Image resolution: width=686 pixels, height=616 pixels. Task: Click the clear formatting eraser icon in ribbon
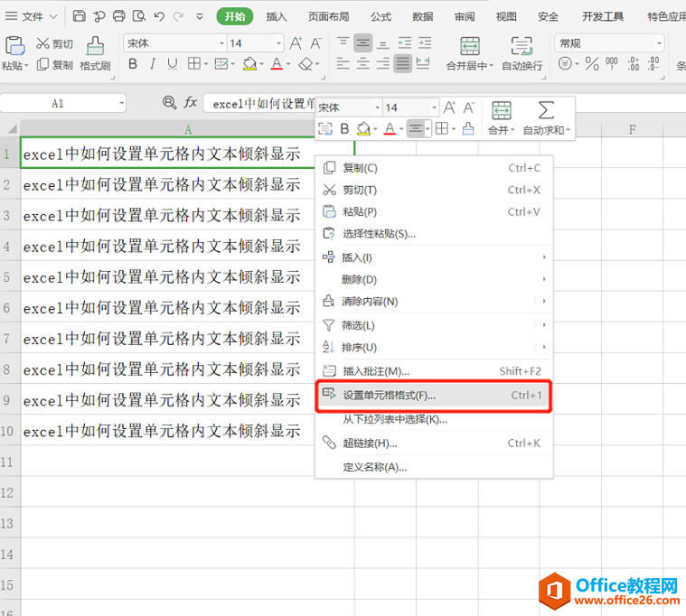pos(305,64)
